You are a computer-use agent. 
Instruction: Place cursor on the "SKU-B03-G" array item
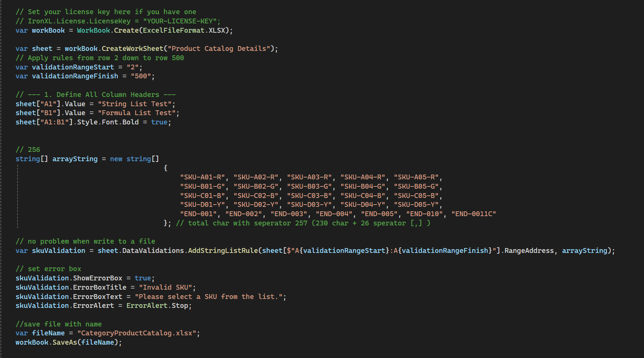(x=310, y=186)
